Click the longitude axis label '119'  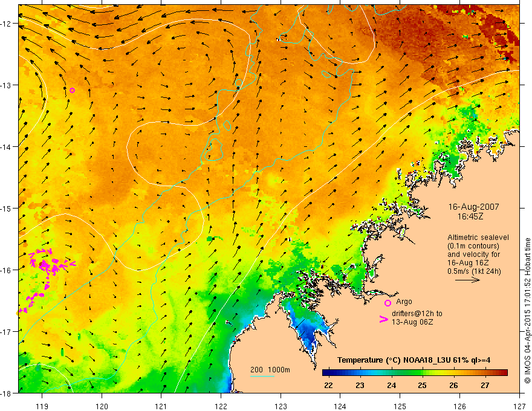(42, 406)
